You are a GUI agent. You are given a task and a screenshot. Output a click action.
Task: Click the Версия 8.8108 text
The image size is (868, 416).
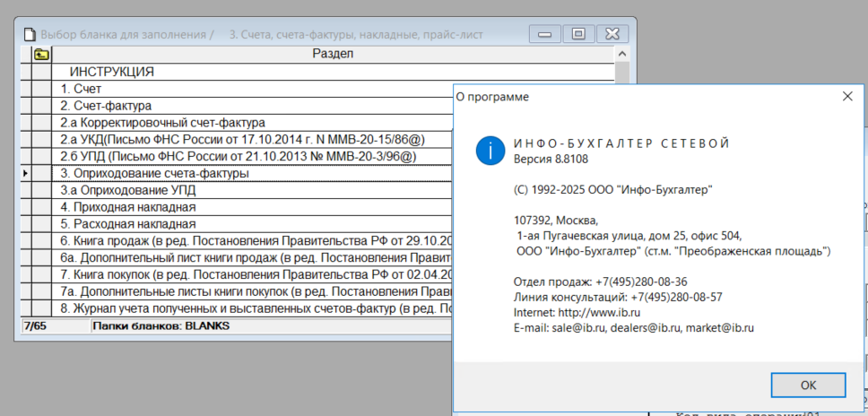tap(551, 160)
